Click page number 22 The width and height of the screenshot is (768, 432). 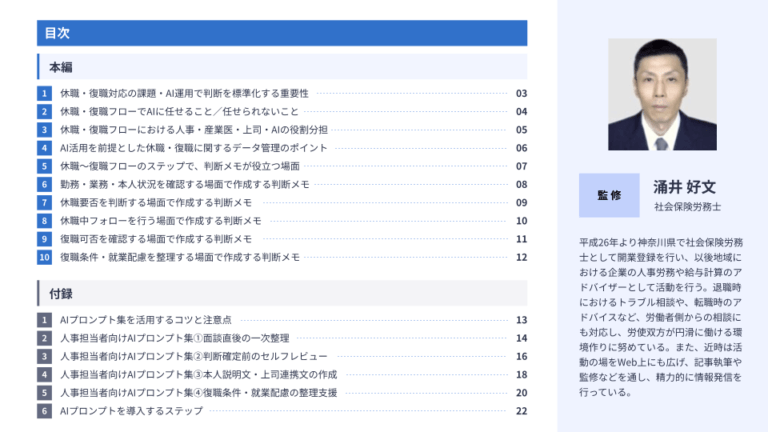click(x=521, y=410)
